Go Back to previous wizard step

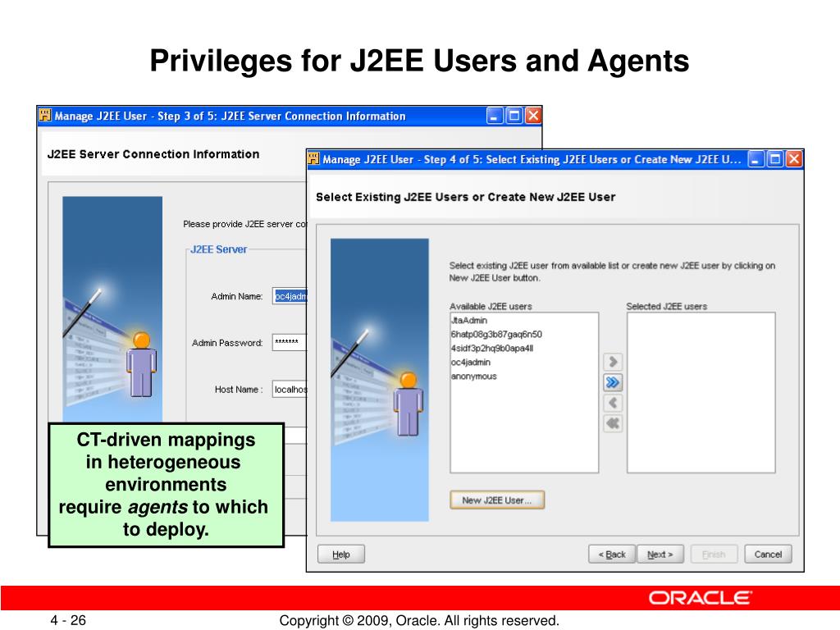[x=612, y=555]
